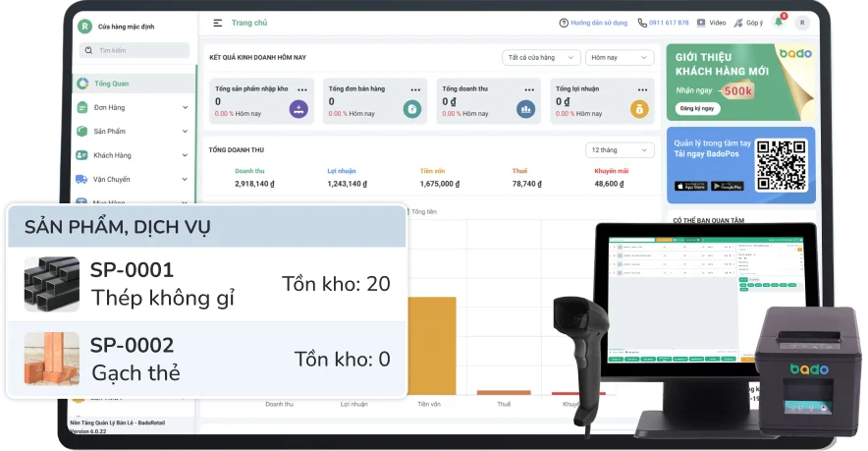The height and width of the screenshot is (451, 868).
Task: Click the Khách Hàng contact card icon
Action: [x=81, y=155]
